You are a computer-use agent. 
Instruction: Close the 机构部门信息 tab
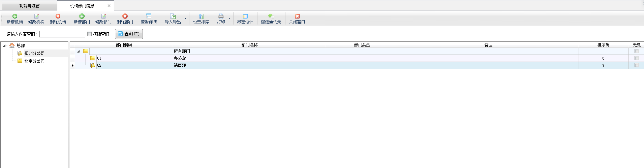(x=109, y=6)
